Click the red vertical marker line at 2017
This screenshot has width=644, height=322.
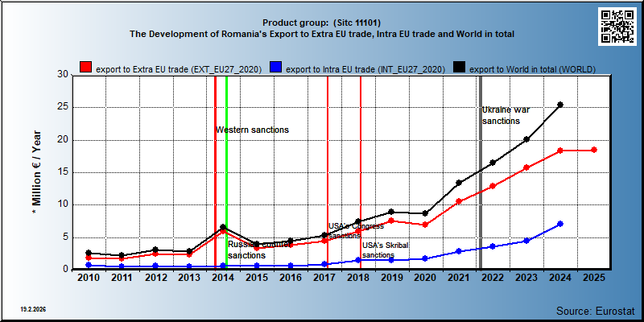tap(328, 172)
